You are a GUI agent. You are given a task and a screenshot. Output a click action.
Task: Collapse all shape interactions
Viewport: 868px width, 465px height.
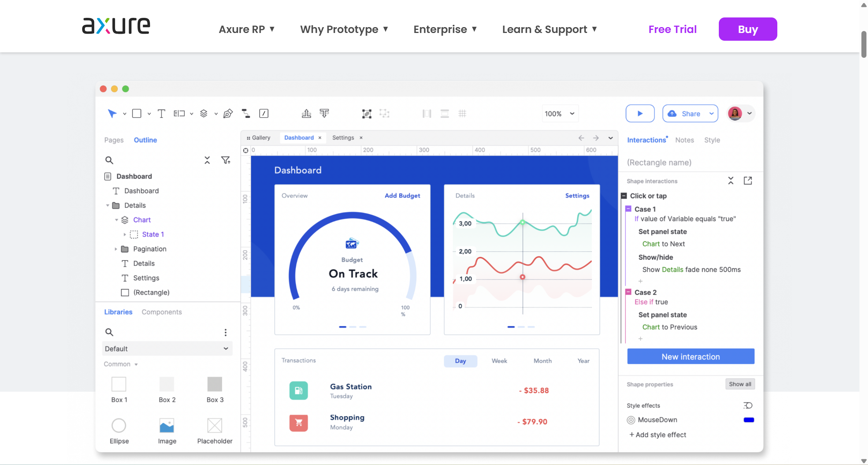tap(731, 181)
